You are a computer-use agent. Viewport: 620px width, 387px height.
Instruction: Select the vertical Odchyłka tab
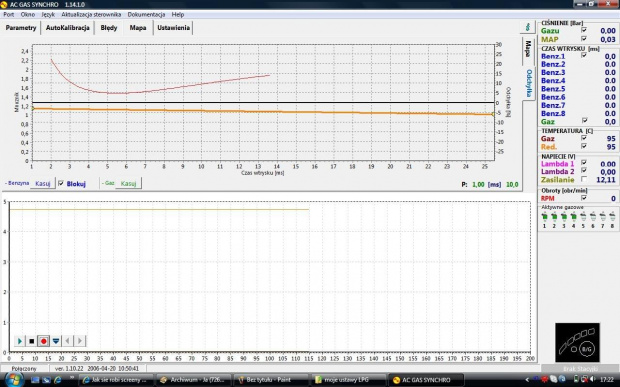[529, 83]
